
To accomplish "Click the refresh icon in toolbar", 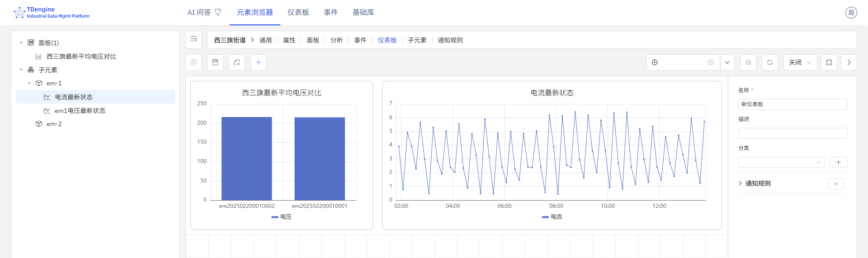I will (769, 62).
